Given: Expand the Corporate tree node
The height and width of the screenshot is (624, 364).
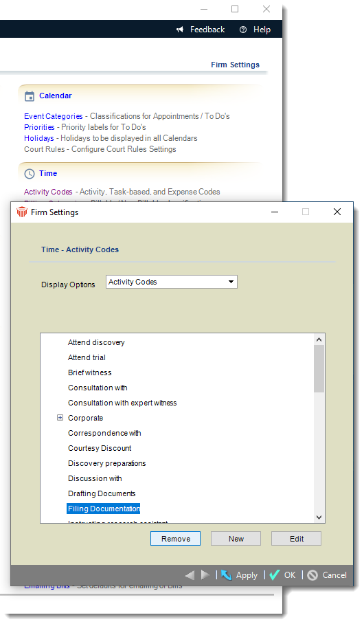Looking at the screenshot, I should click(x=60, y=417).
